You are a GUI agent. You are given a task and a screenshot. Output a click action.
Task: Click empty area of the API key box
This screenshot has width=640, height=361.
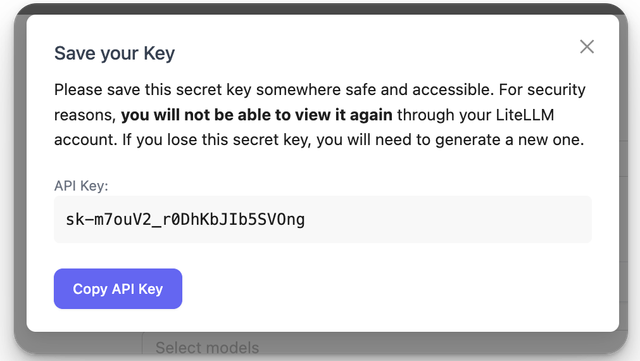coord(449,220)
